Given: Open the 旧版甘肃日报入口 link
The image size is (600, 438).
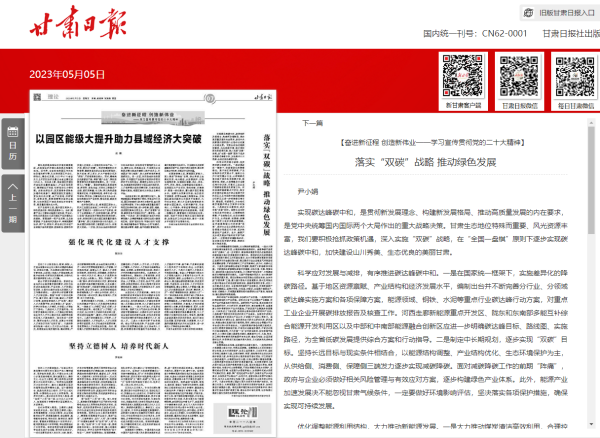Looking at the screenshot, I should (567, 13).
